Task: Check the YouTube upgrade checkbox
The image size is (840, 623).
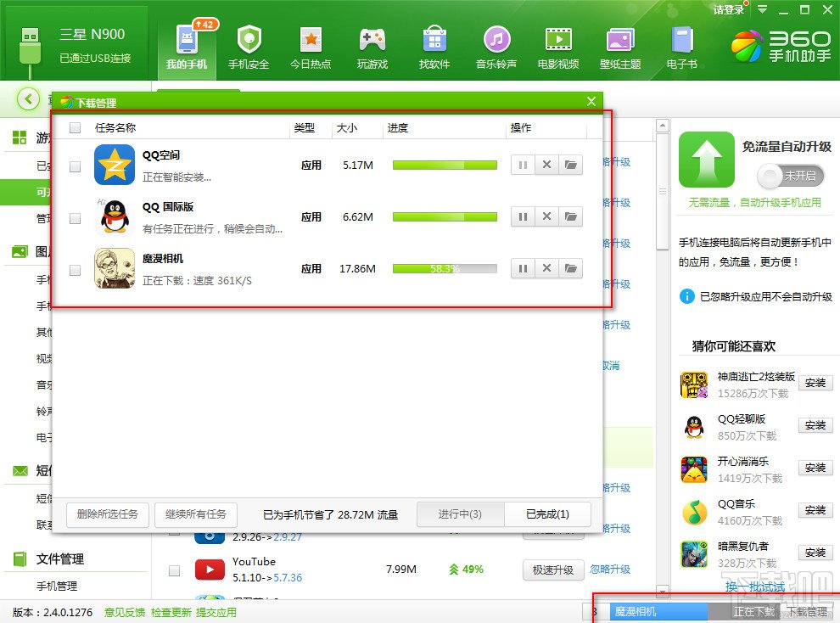Action: (174, 571)
